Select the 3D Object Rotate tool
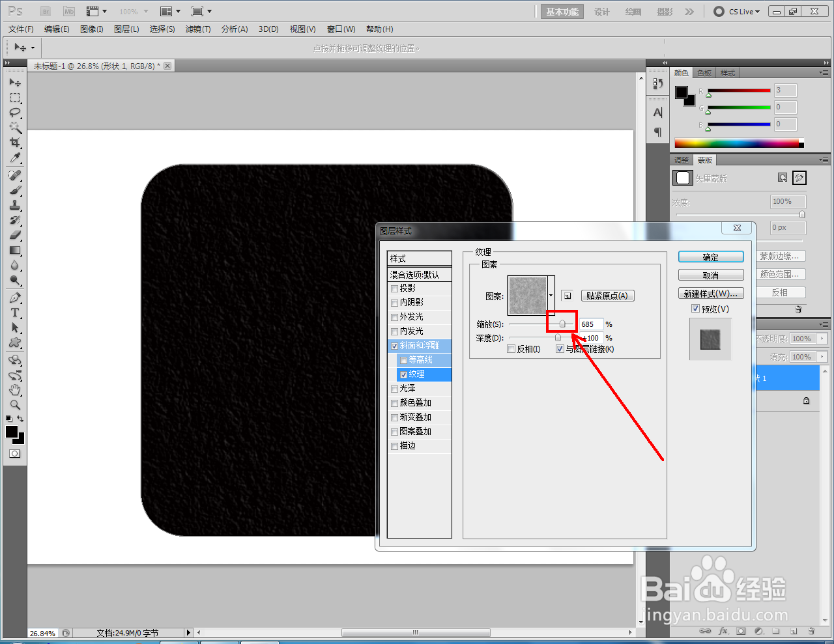Screen dimensions: 834x644 pos(15,360)
